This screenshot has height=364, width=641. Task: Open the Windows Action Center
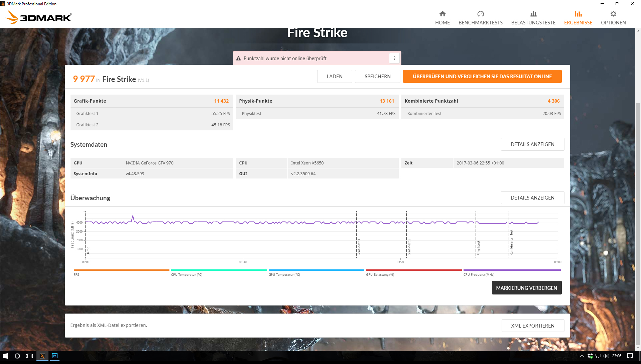coord(630,356)
